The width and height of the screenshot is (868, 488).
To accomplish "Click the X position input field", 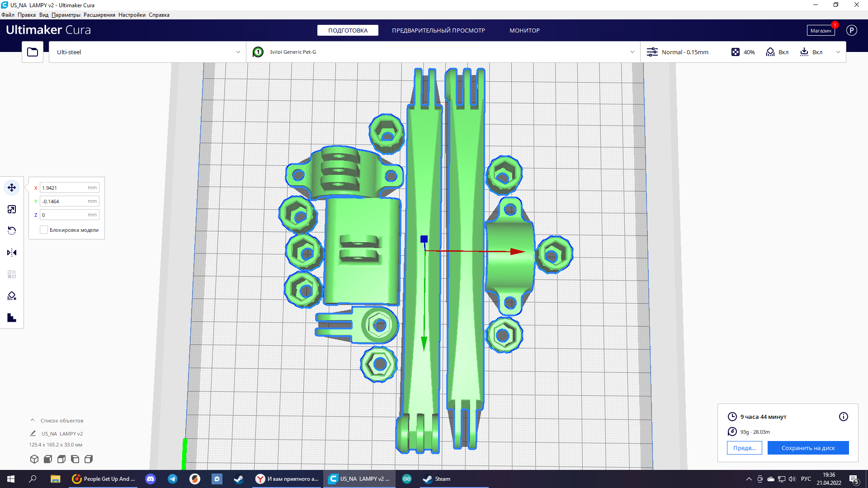I will point(63,188).
